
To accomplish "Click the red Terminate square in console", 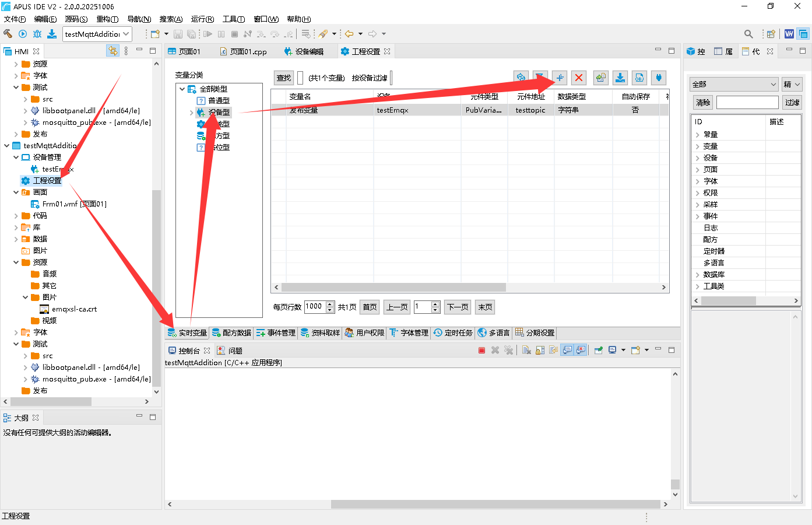I will click(481, 350).
